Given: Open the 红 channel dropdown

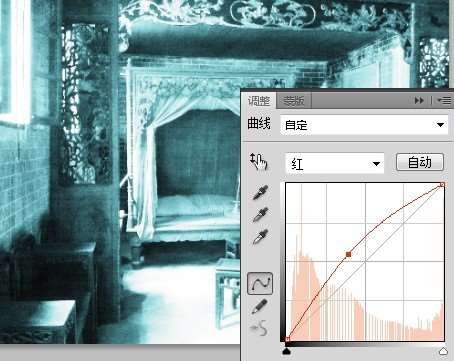Looking at the screenshot, I should pos(335,163).
